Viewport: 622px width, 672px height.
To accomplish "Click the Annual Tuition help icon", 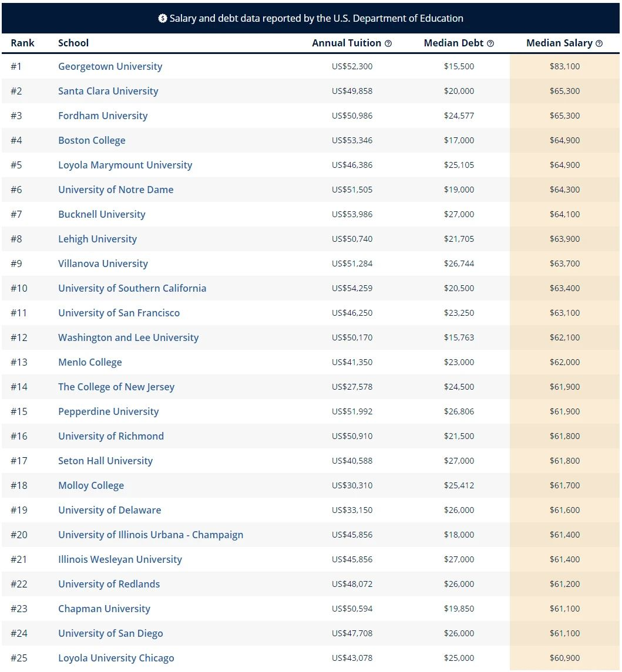I will point(388,43).
